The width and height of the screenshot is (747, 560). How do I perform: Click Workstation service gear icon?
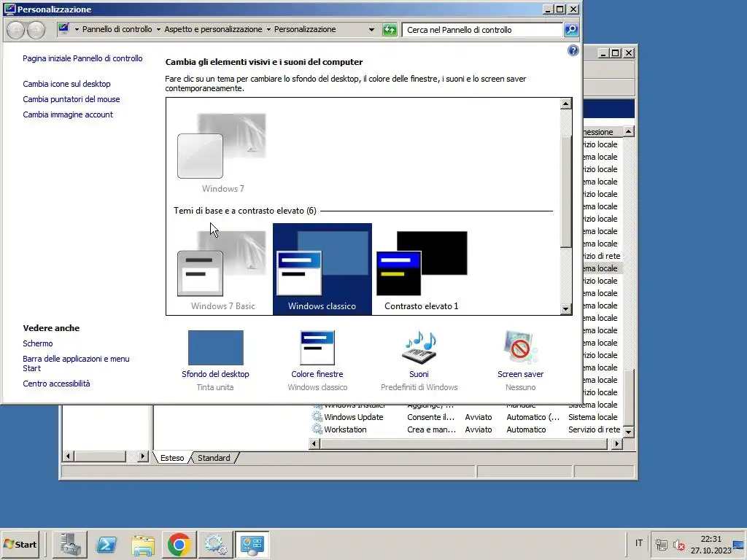pos(317,429)
